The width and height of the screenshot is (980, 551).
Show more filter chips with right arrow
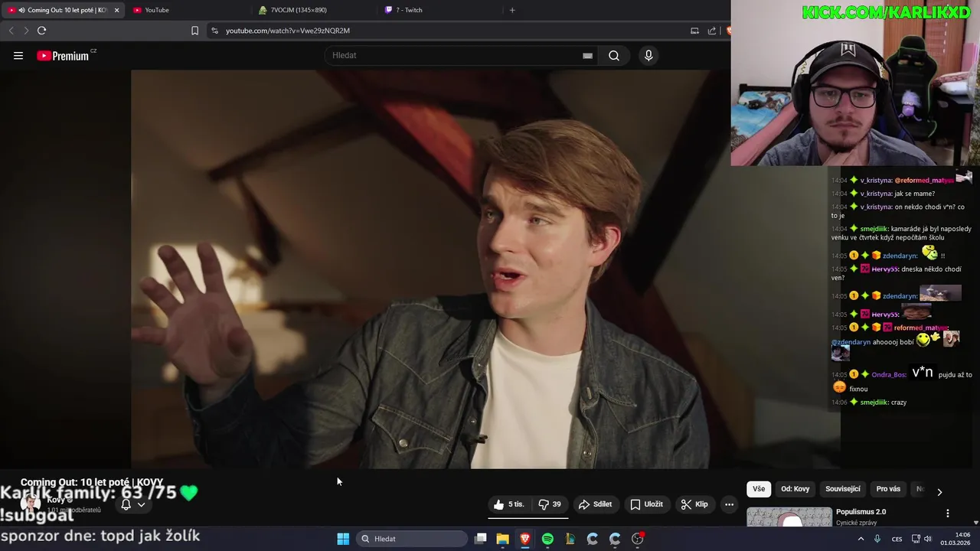(x=939, y=491)
